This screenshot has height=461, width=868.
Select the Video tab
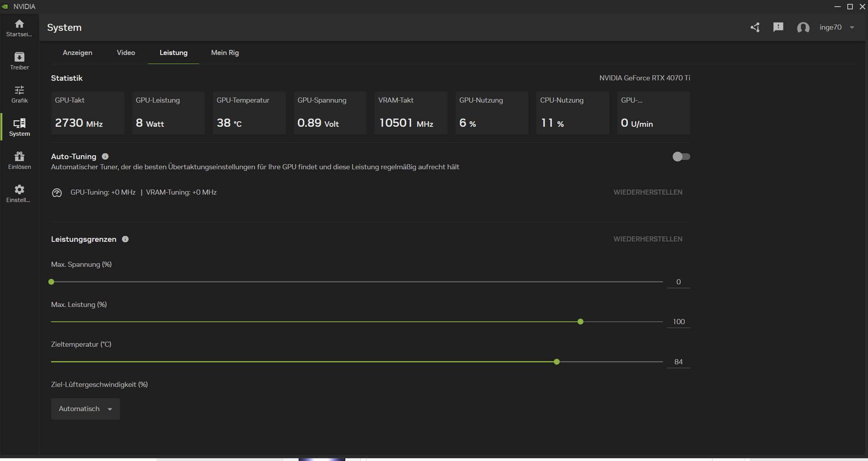pyautogui.click(x=126, y=53)
